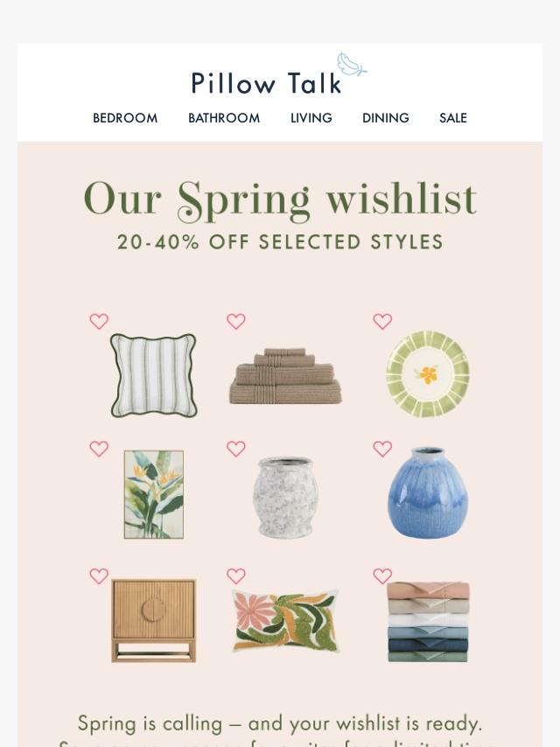Select the stacked colored sheets image

(428, 622)
